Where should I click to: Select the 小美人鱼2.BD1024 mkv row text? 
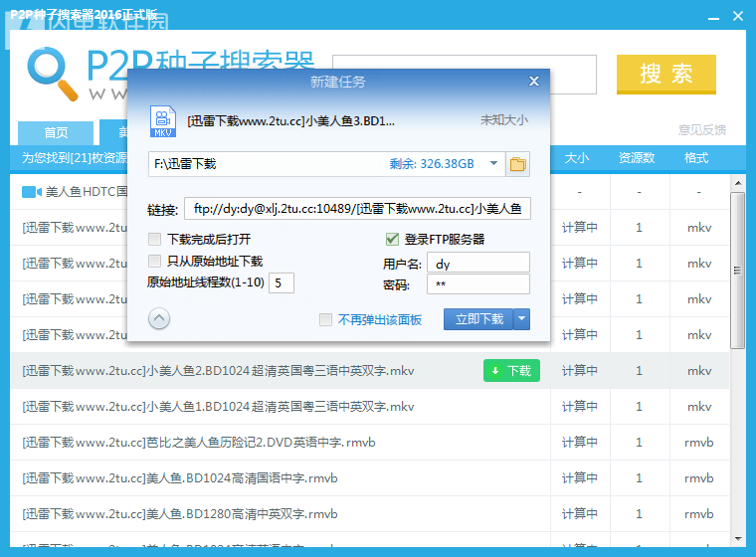(x=218, y=370)
